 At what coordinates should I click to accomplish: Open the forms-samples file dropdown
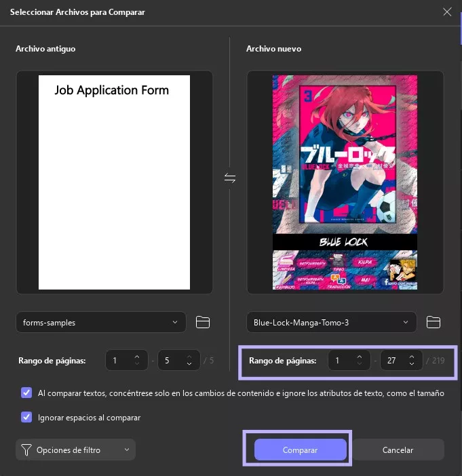click(101, 322)
